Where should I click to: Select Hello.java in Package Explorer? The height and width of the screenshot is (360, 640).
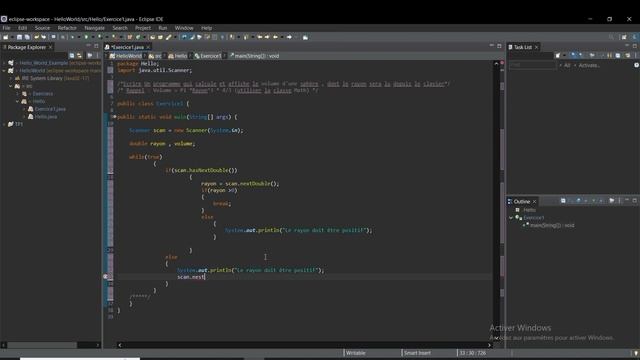tap(46, 117)
